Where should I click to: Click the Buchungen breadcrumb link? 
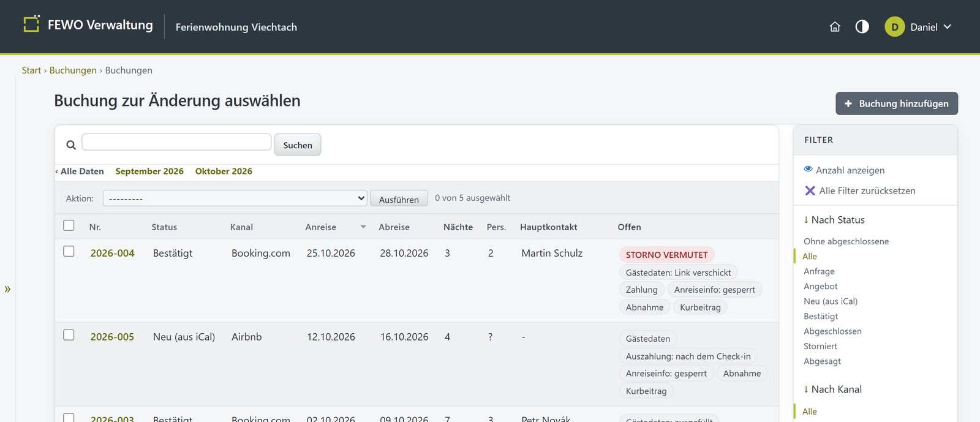coord(73,70)
